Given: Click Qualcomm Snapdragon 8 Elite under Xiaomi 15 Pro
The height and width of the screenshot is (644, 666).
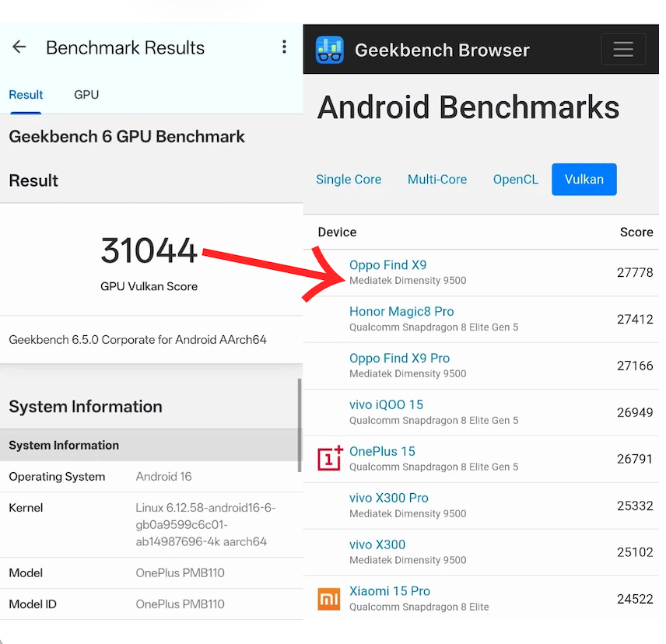Looking at the screenshot, I should point(419,607).
